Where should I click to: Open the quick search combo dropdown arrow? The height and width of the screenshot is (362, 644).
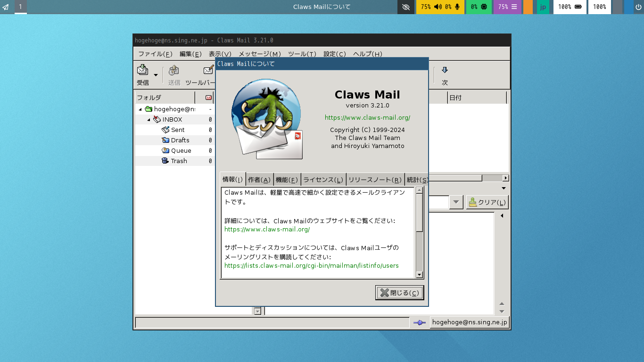pyautogui.click(x=456, y=202)
